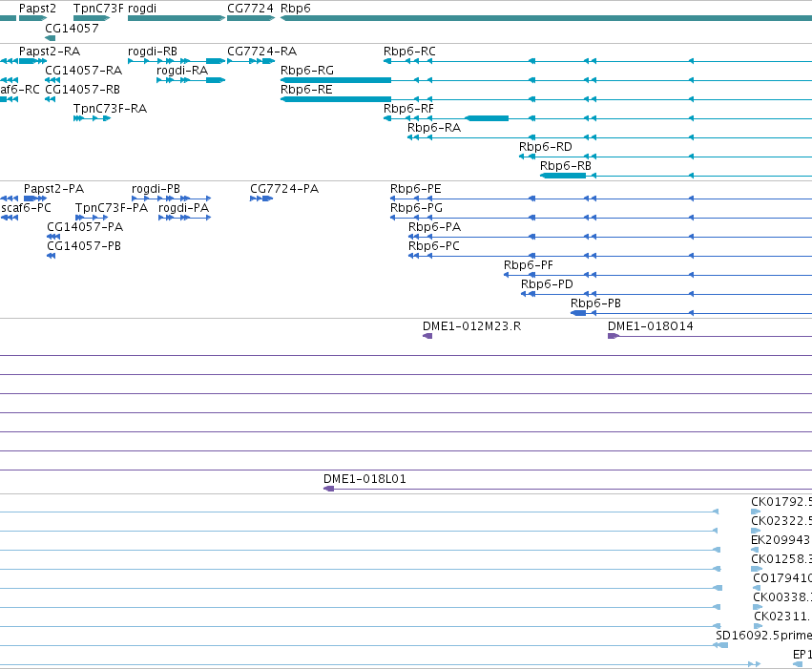
Task: Select protein Rbp6-PB
Action: pyautogui.click(x=595, y=303)
